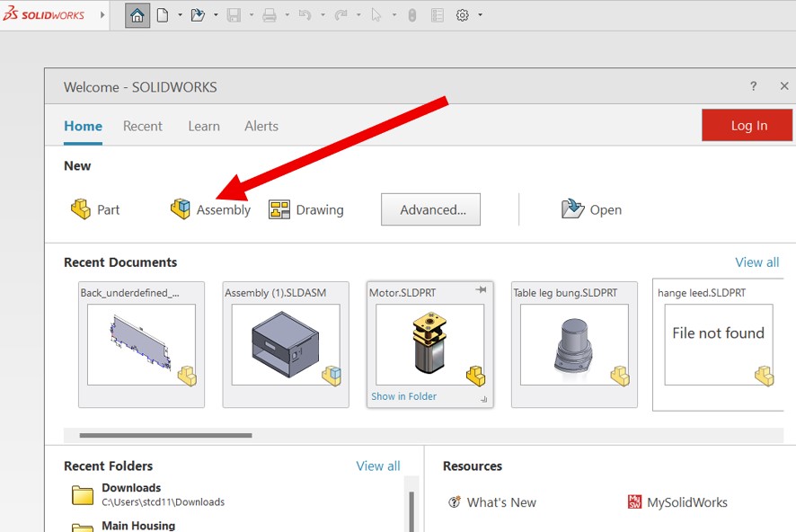This screenshot has width=796, height=532.
Task: Click the Undo icon in the toolbar
Action: tap(305, 15)
